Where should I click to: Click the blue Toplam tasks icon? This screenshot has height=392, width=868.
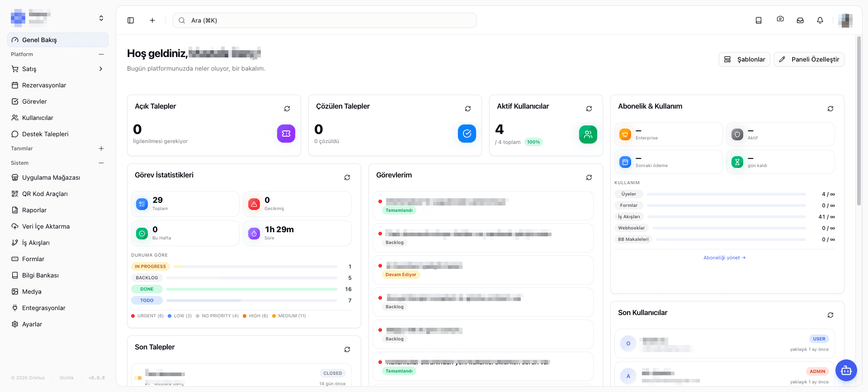click(142, 204)
